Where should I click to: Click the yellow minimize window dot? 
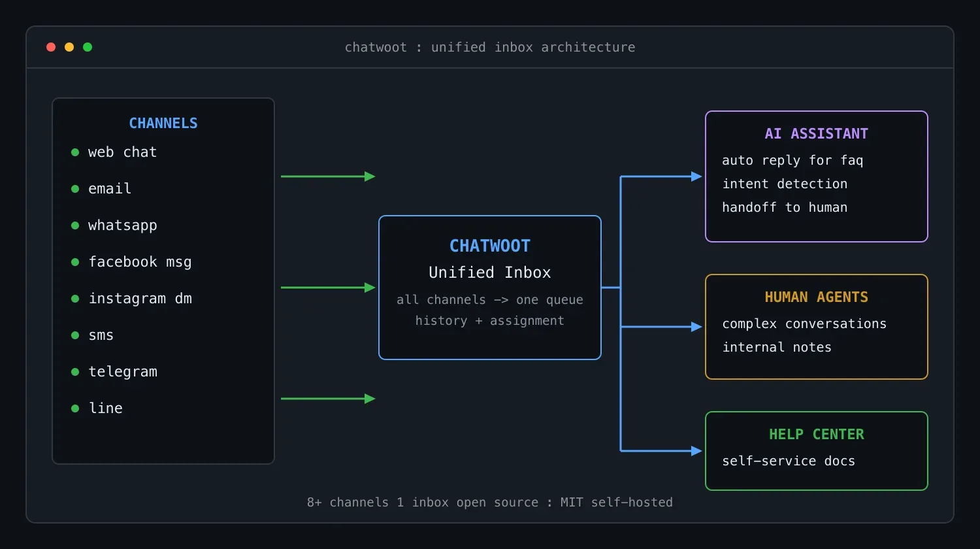69,47
